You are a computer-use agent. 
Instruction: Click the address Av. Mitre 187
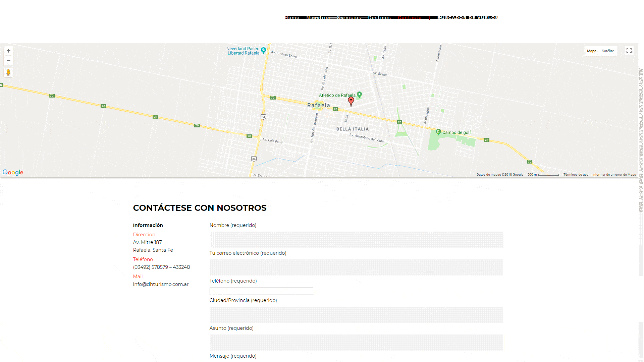click(x=147, y=242)
